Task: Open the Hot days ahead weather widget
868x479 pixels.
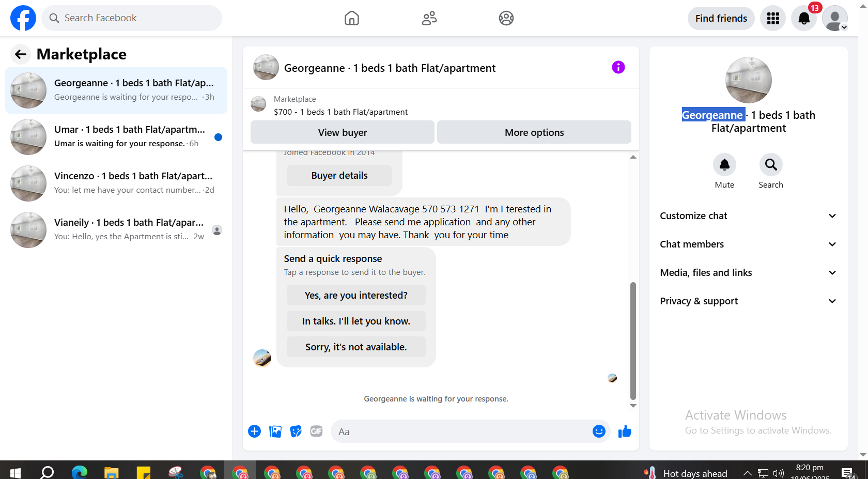Action: click(x=686, y=473)
